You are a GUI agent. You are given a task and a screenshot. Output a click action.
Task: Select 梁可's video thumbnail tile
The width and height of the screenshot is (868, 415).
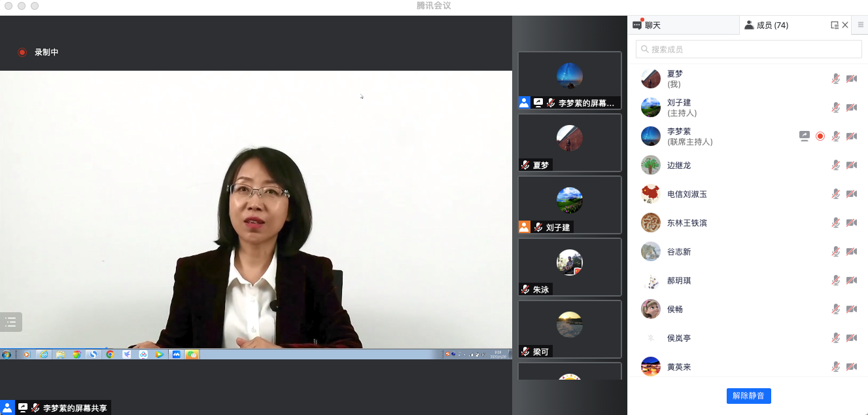tap(569, 329)
